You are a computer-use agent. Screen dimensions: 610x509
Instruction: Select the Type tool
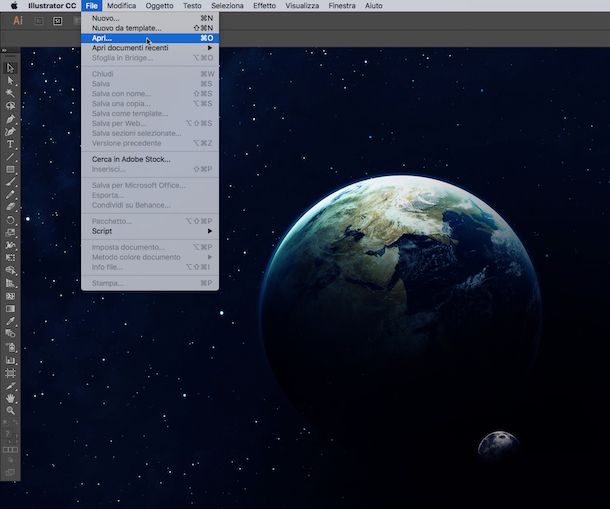10,144
